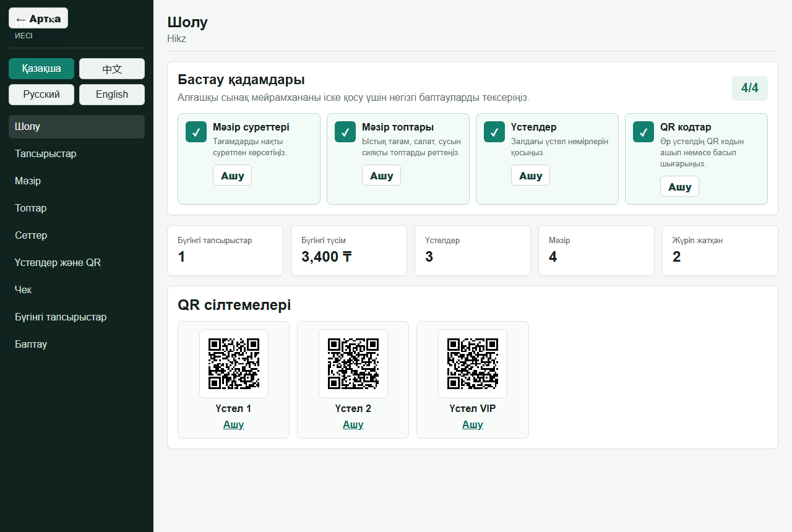Open Топтар in the sidebar
The height and width of the screenshot is (532, 792).
77,208
